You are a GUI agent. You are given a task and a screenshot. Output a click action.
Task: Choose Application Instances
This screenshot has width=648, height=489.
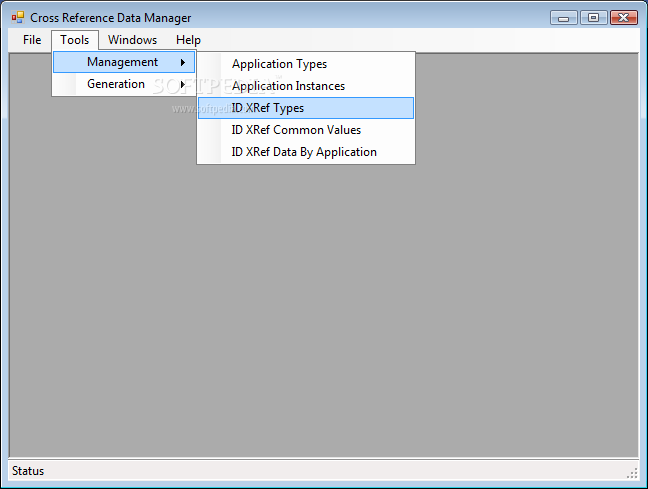coord(306,86)
